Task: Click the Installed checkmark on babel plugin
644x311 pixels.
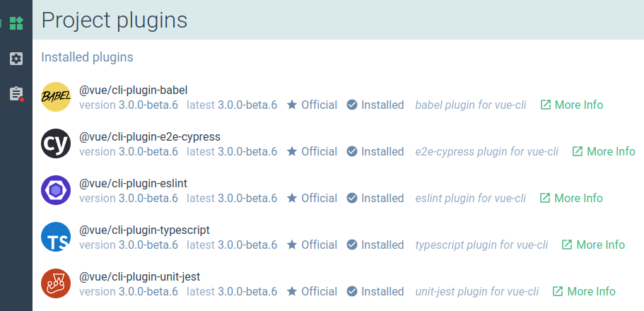Action: click(x=352, y=105)
